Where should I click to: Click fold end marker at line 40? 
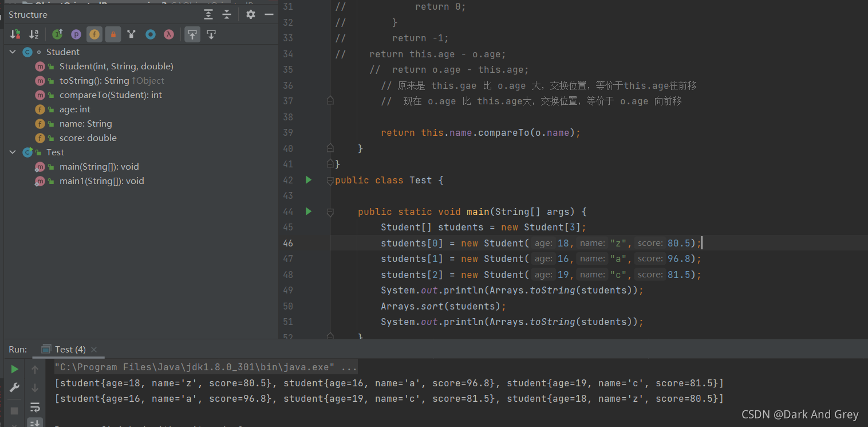click(x=330, y=148)
